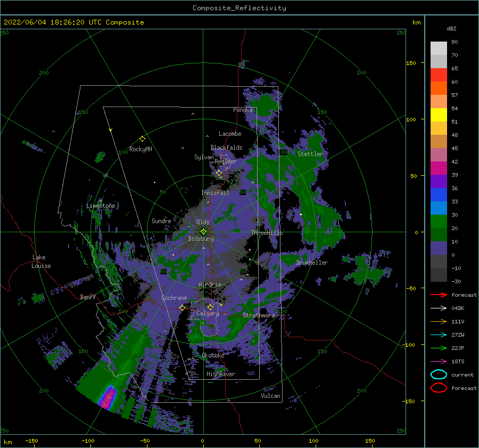Click the Airdrie city label
Image resolution: width=479 pixels, height=448 pixels.
click(x=210, y=284)
